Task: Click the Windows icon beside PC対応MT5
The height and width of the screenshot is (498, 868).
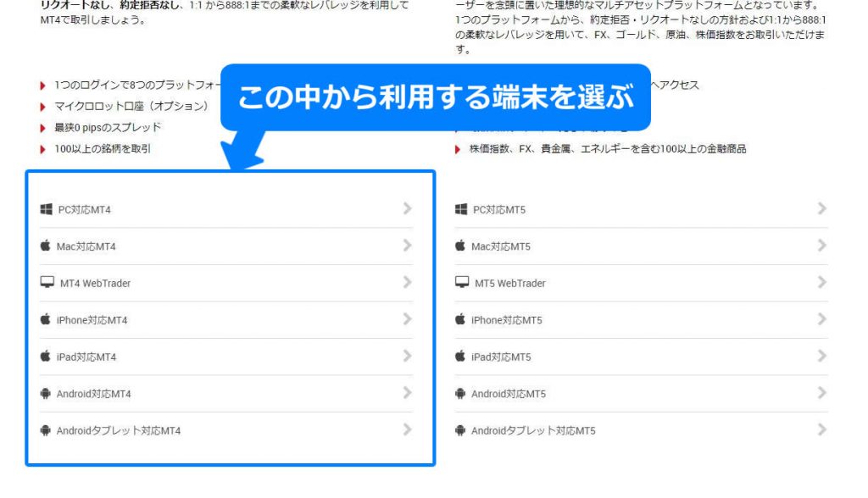Action: [461, 209]
